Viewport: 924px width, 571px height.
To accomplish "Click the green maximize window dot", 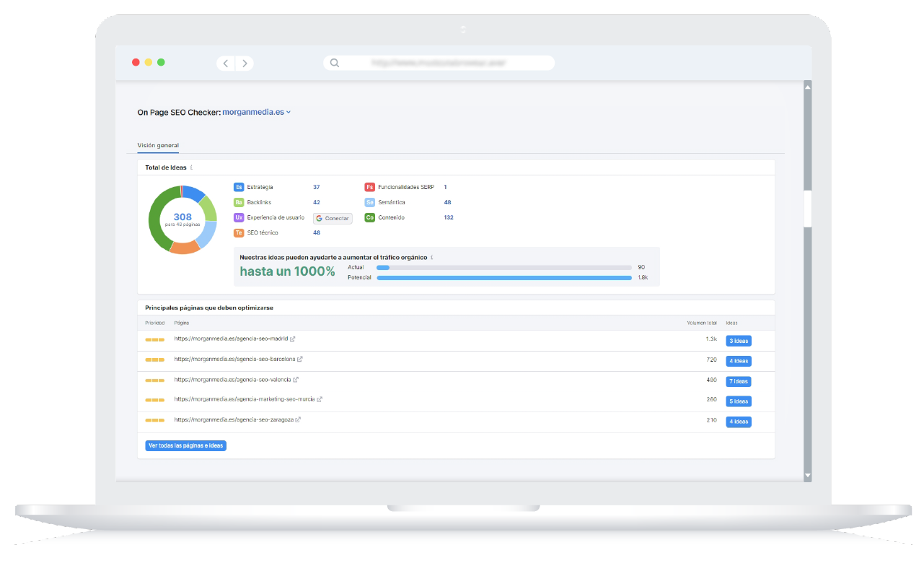I will point(161,62).
